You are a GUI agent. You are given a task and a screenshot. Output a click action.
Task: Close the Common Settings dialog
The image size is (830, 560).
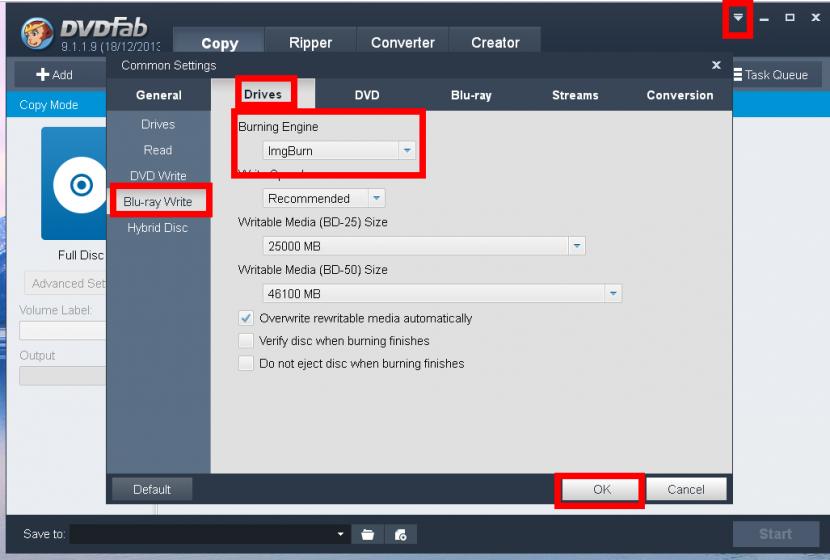tap(716, 65)
